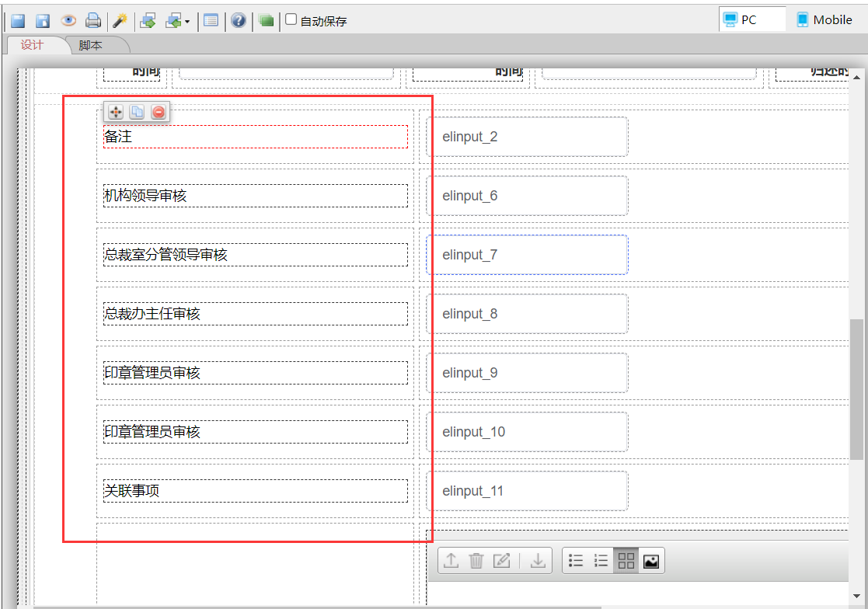Click the vertical scrollbar thumb
The image size is (868, 609).
856,389
